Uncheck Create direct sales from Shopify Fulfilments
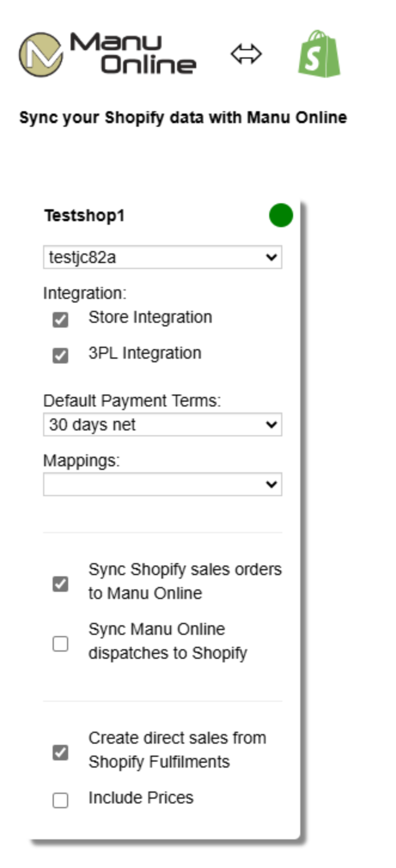396x868 pixels. pos(60,753)
